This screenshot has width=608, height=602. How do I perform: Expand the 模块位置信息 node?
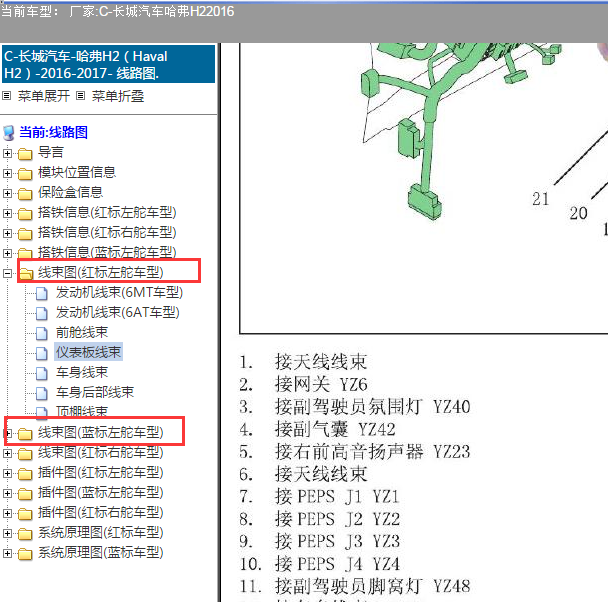tap(7, 173)
